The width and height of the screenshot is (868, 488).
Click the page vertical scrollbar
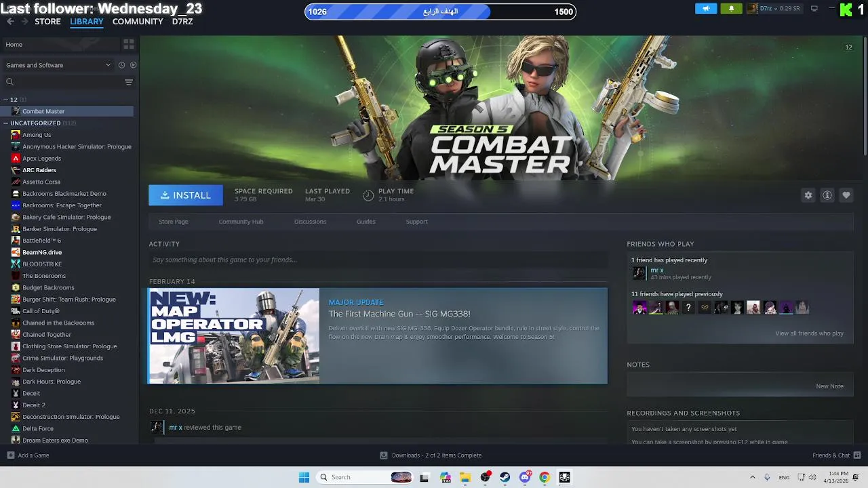(865, 95)
